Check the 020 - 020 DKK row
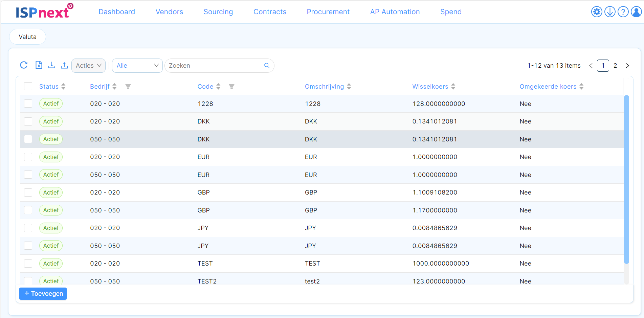The height and width of the screenshot is (318, 644). pos(28,121)
